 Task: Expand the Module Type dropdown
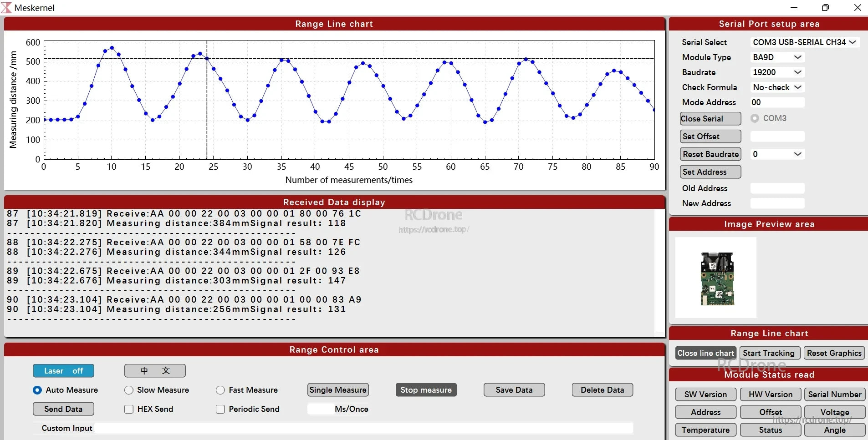777,57
